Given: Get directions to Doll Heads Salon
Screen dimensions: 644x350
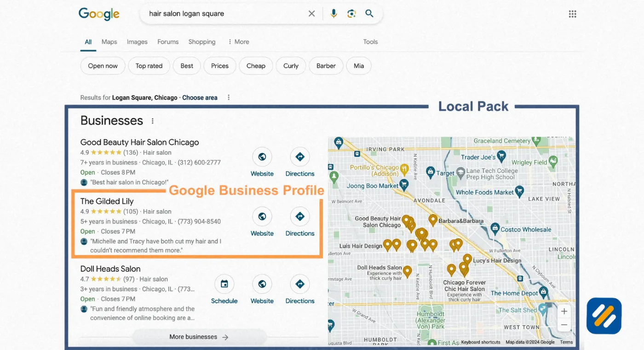Looking at the screenshot, I should (300, 284).
